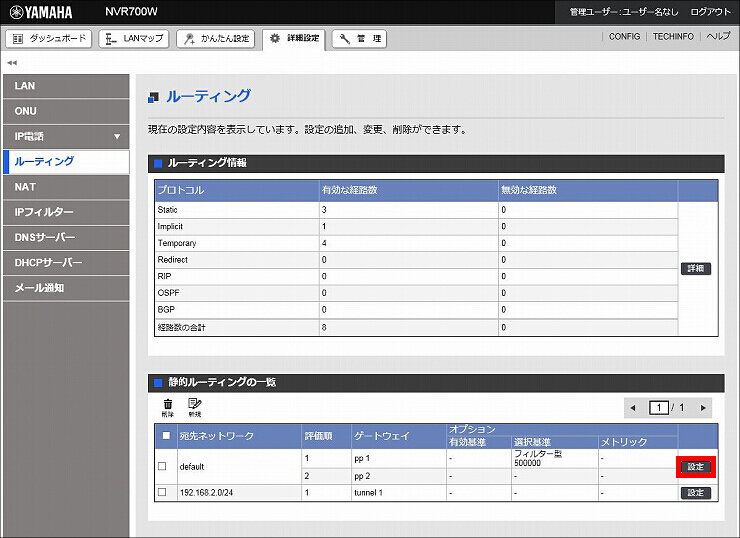Click the new entry icon

coord(194,408)
